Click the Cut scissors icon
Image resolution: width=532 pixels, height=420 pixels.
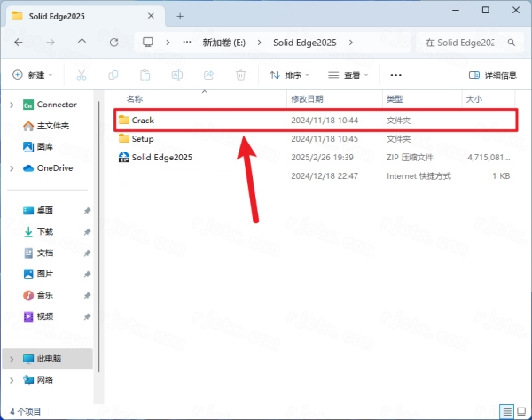point(82,75)
